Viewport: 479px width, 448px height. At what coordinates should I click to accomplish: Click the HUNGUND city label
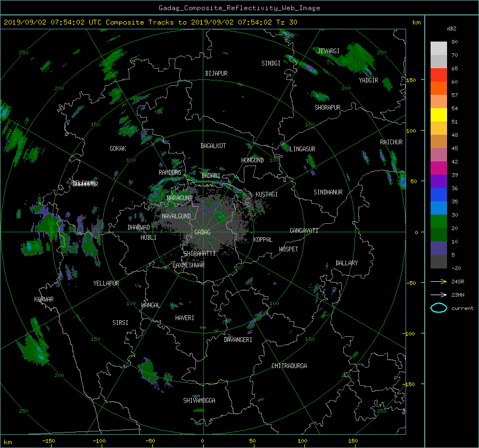(252, 160)
